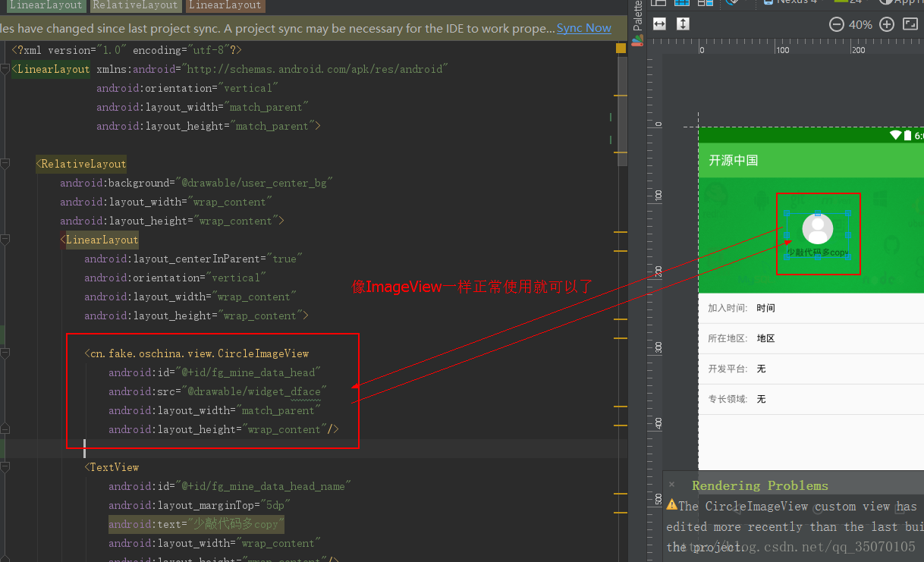Screen dimensions: 924x562
Task: Select the first LinearLayout breadcrumb
Action: [x=45, y=5]
